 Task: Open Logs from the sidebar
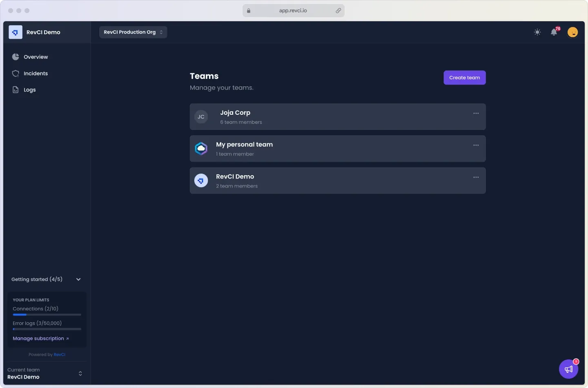(x=29, y=90)
